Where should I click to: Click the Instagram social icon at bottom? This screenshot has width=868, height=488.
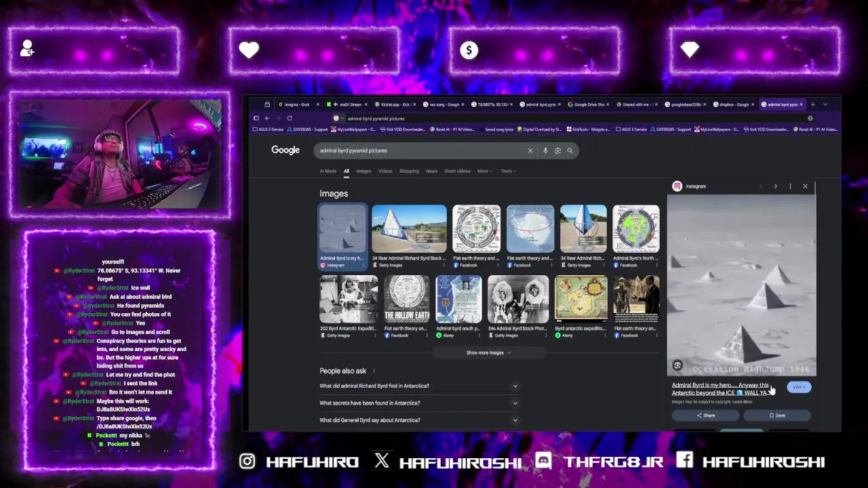click(248, 462)
